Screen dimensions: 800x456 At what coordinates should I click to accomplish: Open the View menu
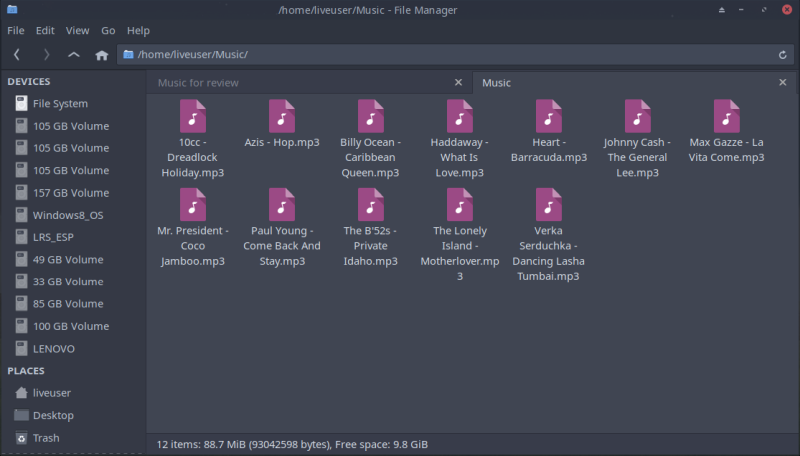pyautogui.click(x=78, y=31)
